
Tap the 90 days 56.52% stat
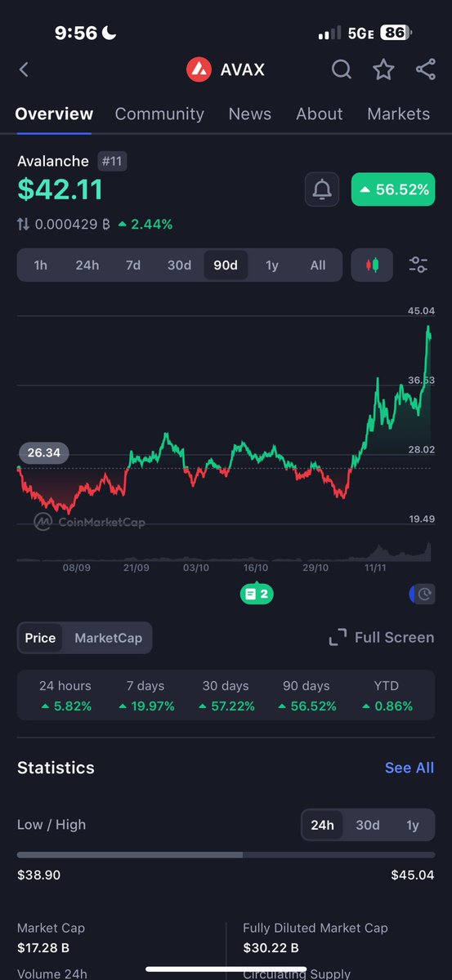click(307, 696)
